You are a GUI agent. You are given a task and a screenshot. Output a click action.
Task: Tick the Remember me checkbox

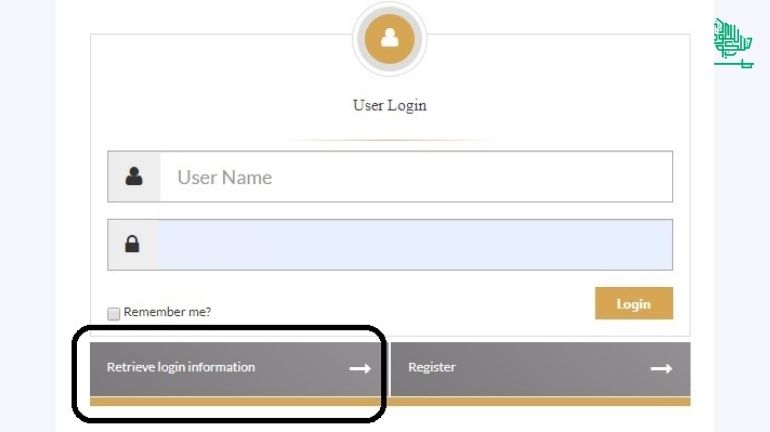(x=113, y=313)
